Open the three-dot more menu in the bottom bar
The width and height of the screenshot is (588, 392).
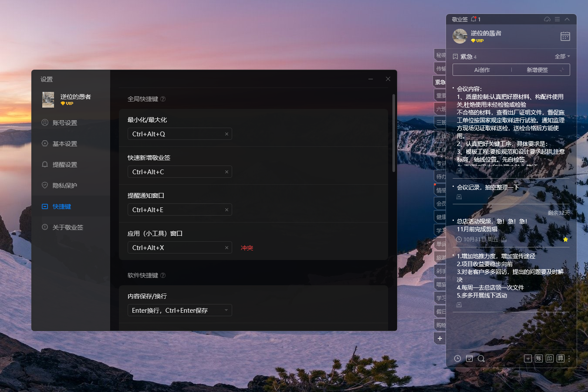click(x=569, y=358)
